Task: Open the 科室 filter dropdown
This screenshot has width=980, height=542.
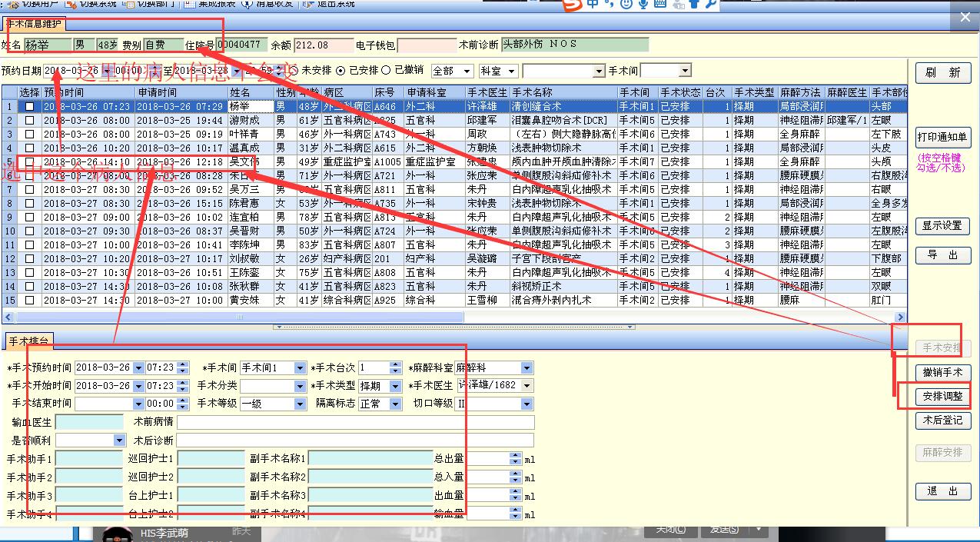Action: [511, 71]
